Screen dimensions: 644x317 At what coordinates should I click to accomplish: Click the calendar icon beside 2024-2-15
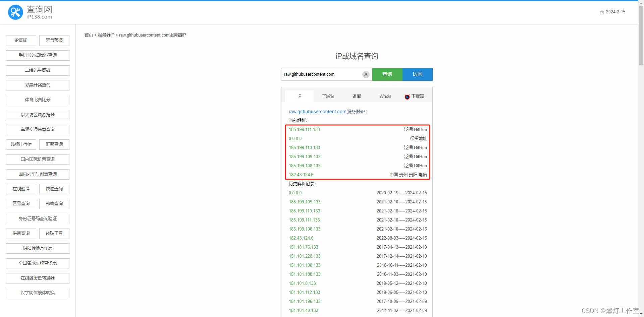coord(602,12)
